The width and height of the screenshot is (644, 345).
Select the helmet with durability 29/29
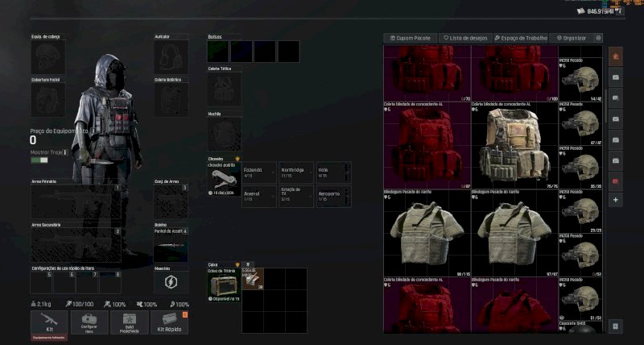tap(580, 211)
